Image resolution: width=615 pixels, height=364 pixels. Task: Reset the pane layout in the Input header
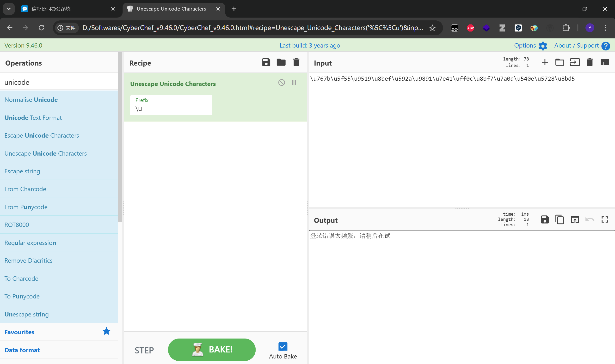pos(605,62)
